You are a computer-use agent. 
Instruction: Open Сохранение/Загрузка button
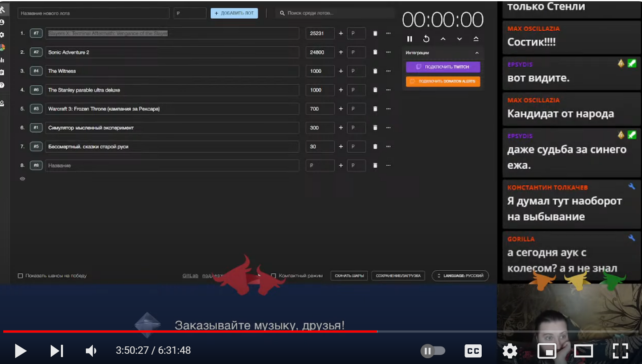coord(398,276)
